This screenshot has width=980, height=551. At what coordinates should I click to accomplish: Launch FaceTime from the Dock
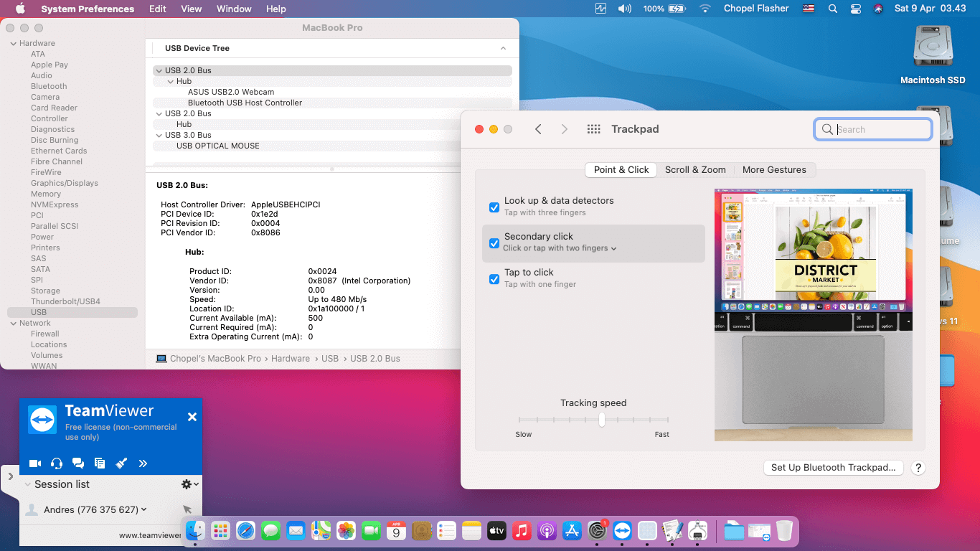point(371,531)
